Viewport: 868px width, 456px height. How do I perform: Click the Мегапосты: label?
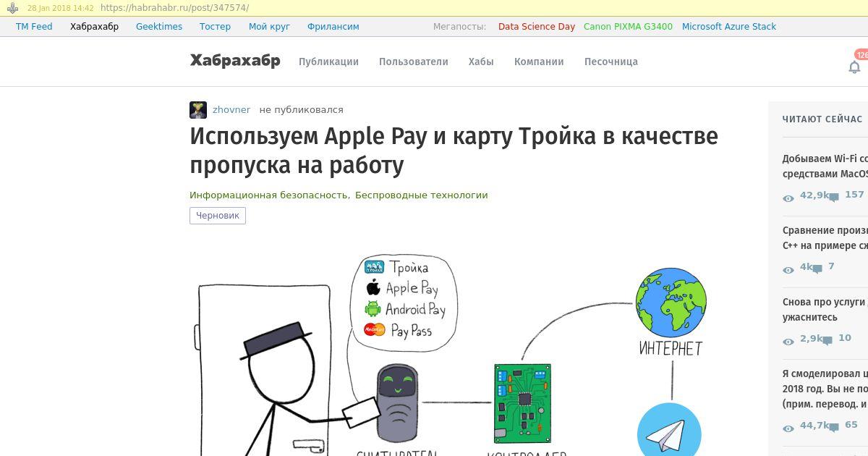[459, 26]
